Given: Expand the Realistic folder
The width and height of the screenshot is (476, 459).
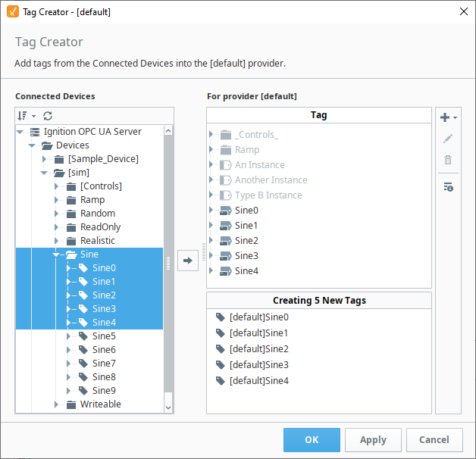Looking at the screenshot, I should (x=56, y=241).
